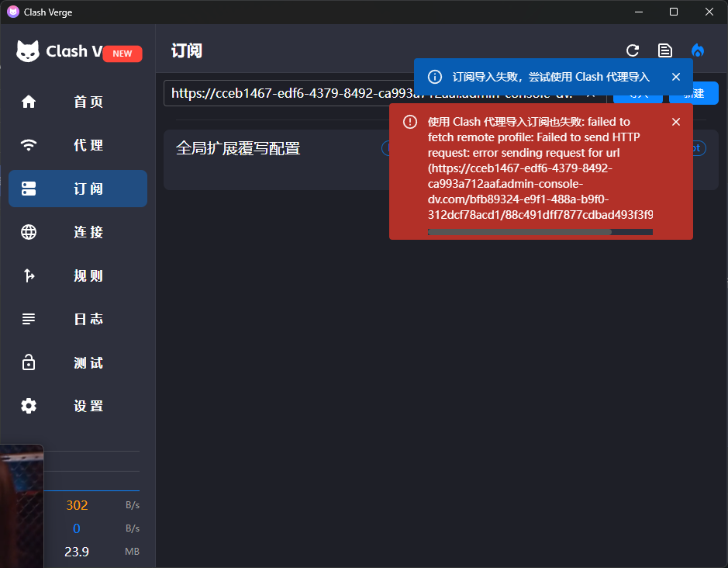Open the 首页 home page
Image resolution: width=728 pixels, height=568 pixels.
tap(78, 102)
